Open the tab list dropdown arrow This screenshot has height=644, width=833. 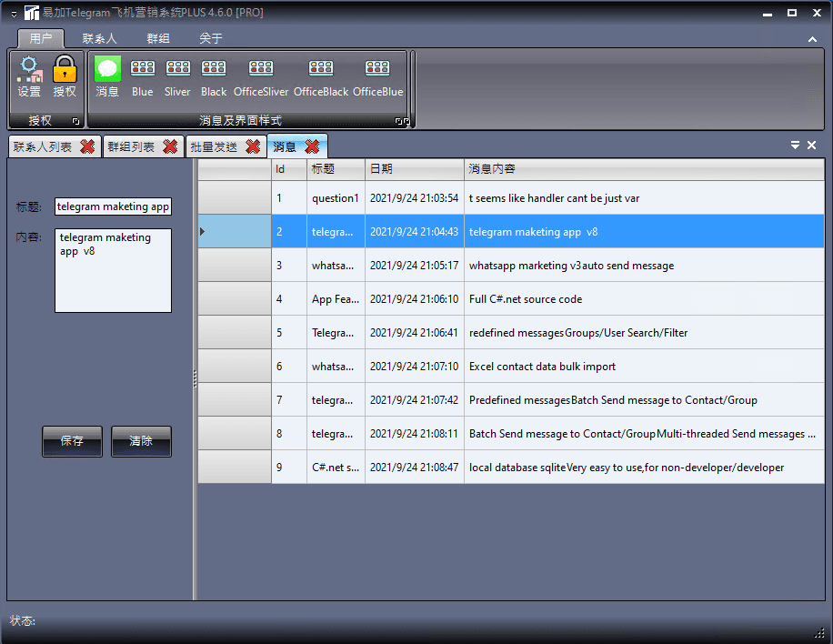795,145
